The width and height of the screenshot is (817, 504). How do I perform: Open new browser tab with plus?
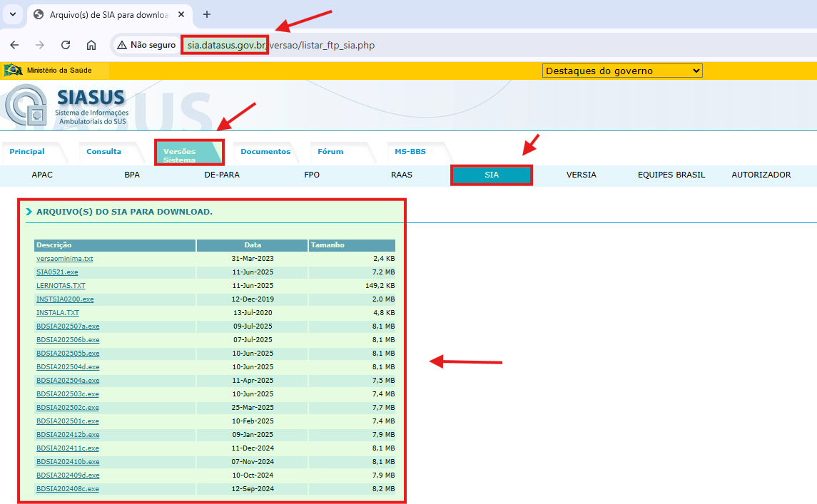pyautogui.click(x=207, y=14)
